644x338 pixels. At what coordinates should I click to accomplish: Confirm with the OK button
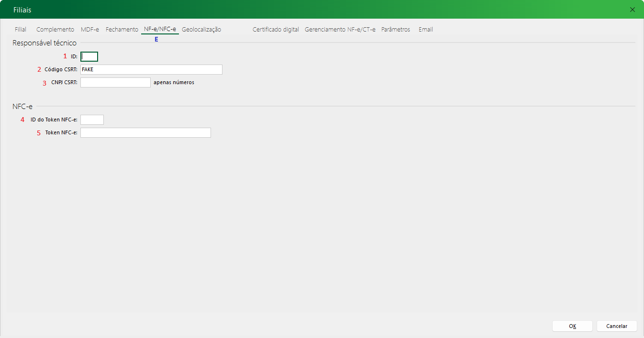(572, 326)
